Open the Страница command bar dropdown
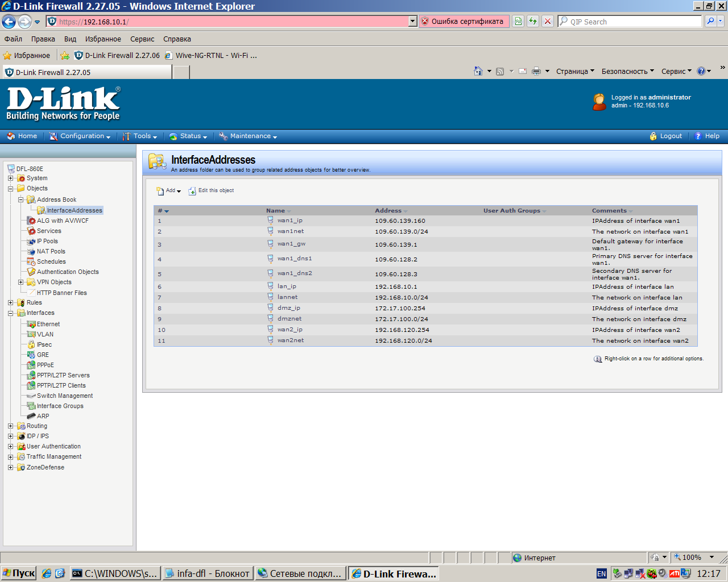The width and height of the screenshot is (728, 582). coord(575,71)
